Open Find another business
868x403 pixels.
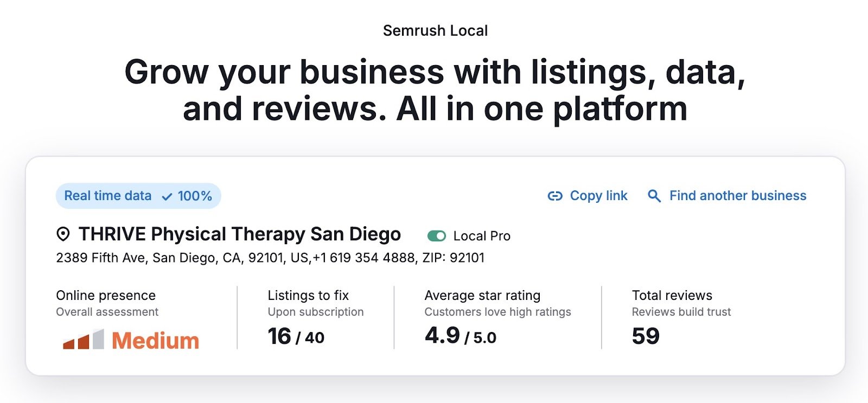pyautogui.click(x=737, y=196)
